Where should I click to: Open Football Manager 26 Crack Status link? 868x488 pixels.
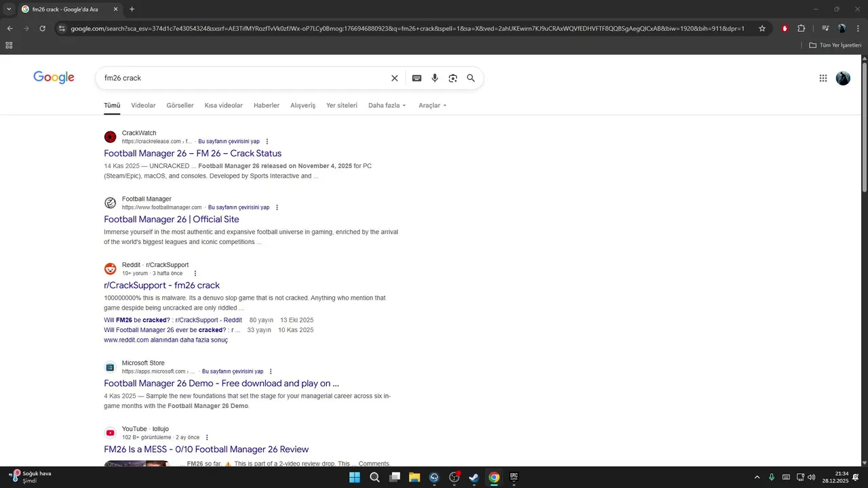[x=193, y=153]
